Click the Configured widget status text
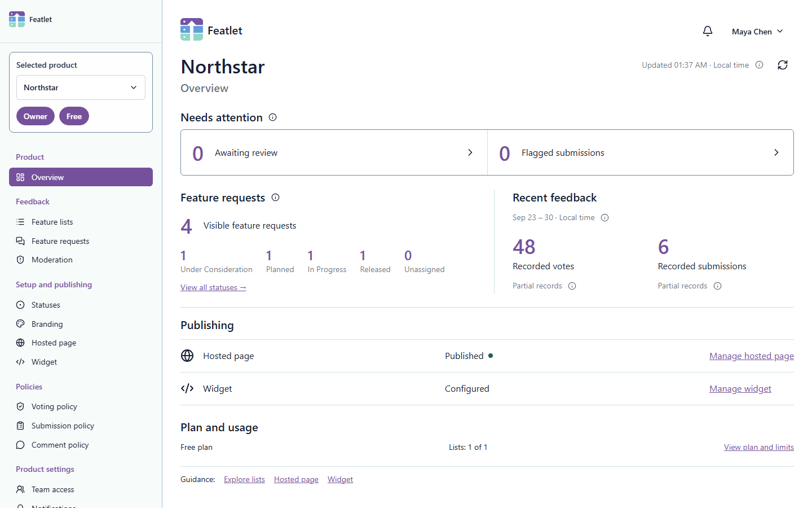This screenshot has height=508, width=812. point(467,388)
